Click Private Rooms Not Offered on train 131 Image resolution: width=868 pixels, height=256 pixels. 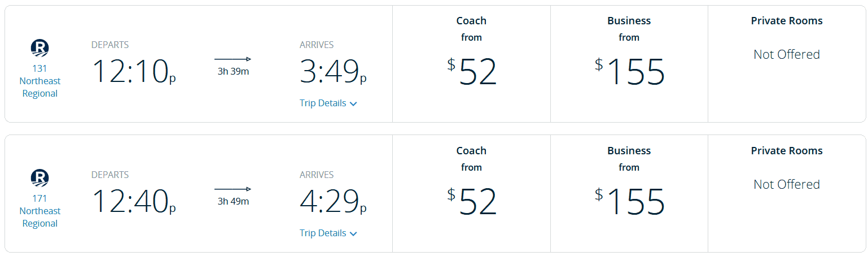(x=787, y=55)
